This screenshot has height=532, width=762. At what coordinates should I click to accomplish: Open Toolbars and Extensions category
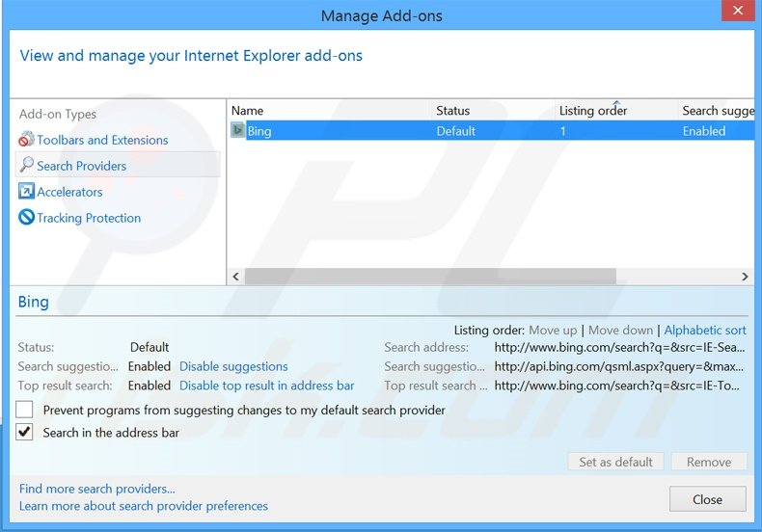tap(102, 140)
